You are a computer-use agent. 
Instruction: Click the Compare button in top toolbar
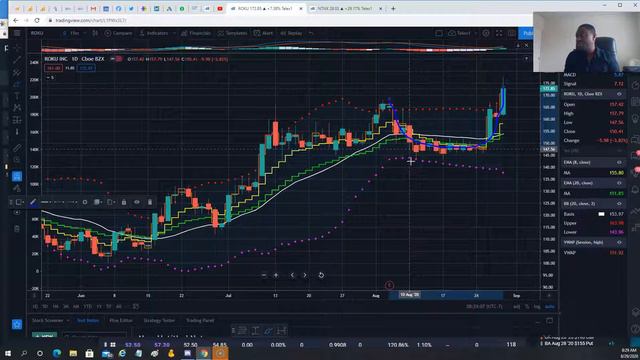pyautogui.click(x=118, y=33)
